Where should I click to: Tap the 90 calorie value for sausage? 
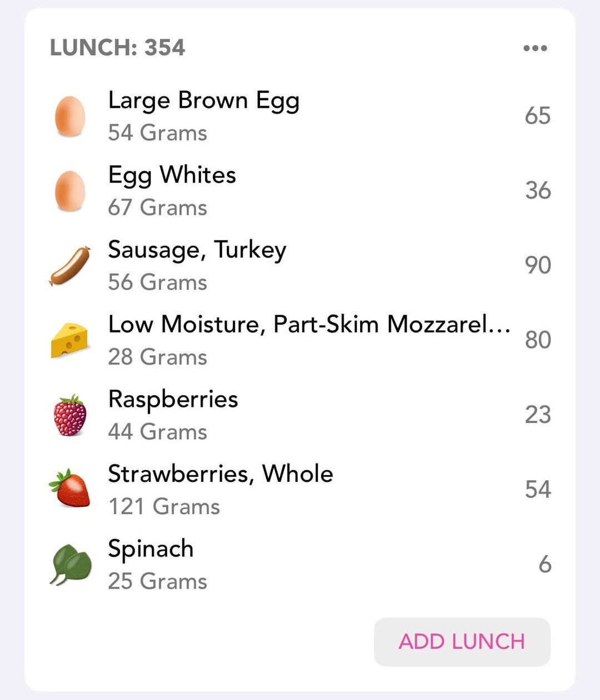tap(538, 265)
